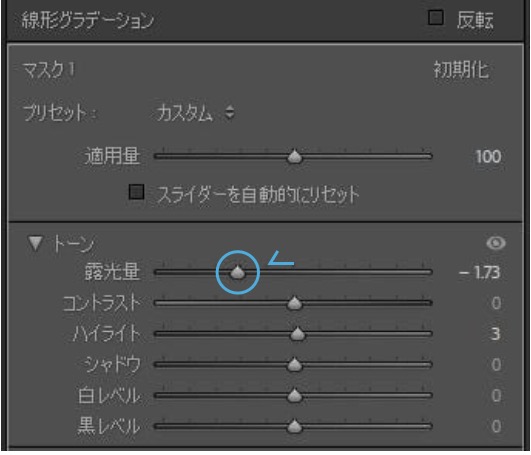This screenshot has height=455, width=531.
Task: Select the マスク1 label
Action: pos(48,70)
